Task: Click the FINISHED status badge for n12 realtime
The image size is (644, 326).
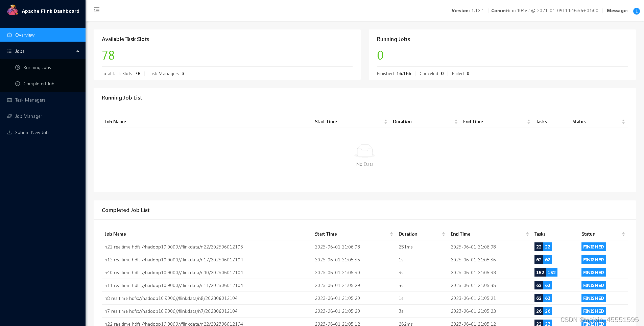Action: 593,260
